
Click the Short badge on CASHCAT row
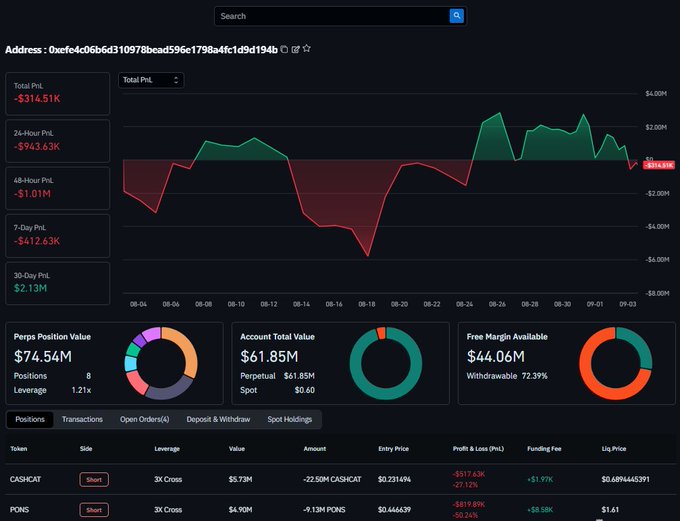tap(94, 479)
